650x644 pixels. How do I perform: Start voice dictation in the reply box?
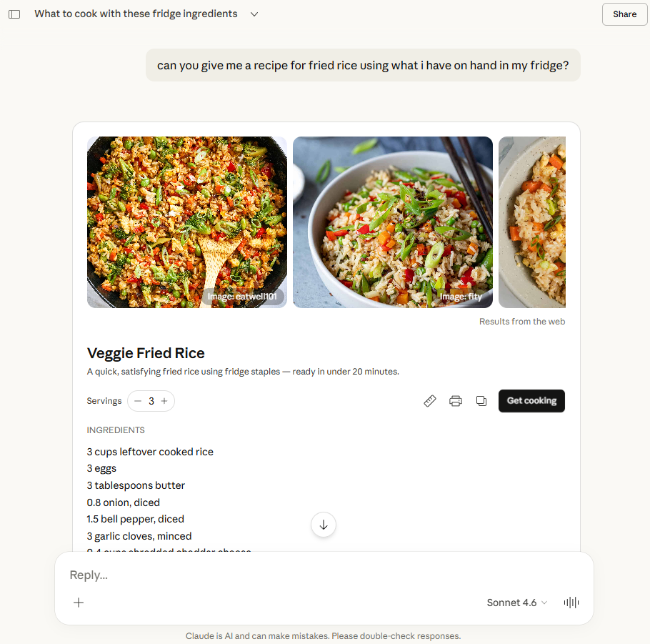click(x=570, y=603)
